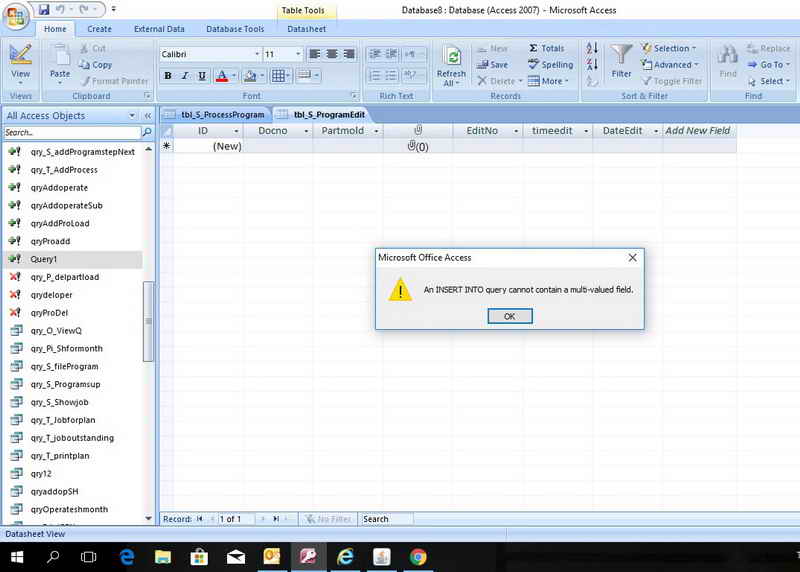This screenshot has width=800, height=572.
Task: Apply the red font color
Action: [x=221, y=76]
